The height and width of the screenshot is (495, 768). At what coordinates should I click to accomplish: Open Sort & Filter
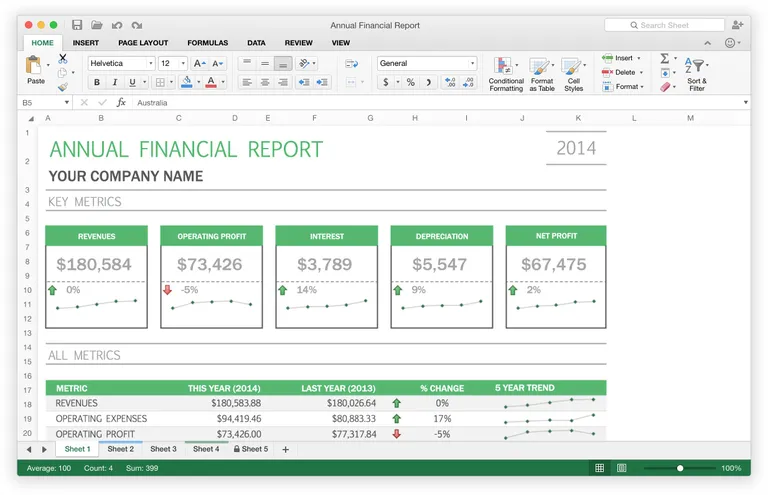[x=696, y=74]
